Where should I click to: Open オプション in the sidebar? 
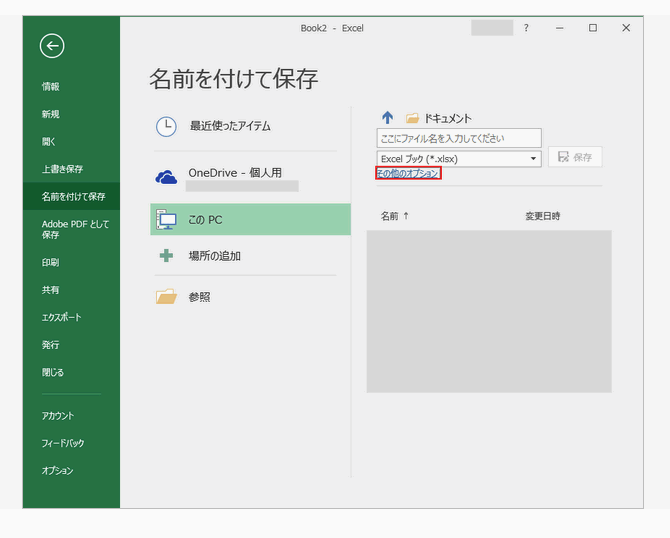57,470
